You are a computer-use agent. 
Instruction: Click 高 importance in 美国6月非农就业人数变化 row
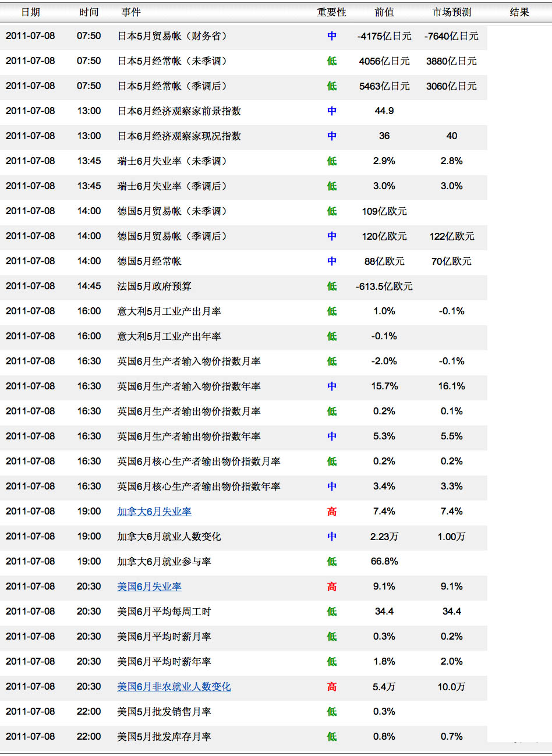point(332,687)
